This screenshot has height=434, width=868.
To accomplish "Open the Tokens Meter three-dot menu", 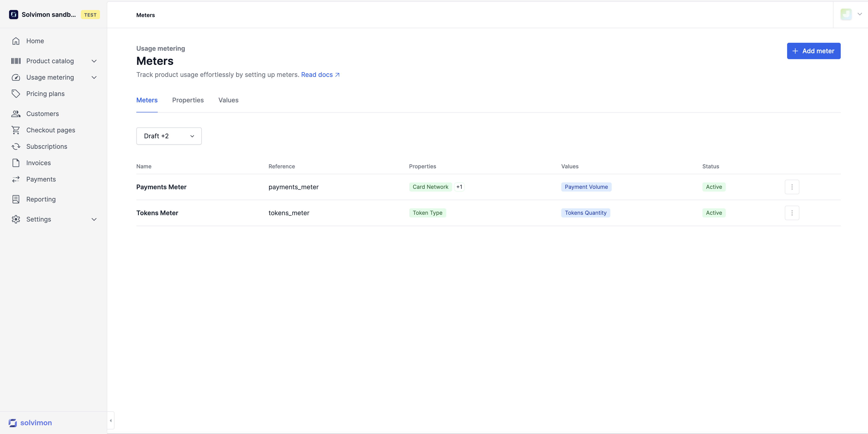I will pyautogui.click(x=792, y=213).
